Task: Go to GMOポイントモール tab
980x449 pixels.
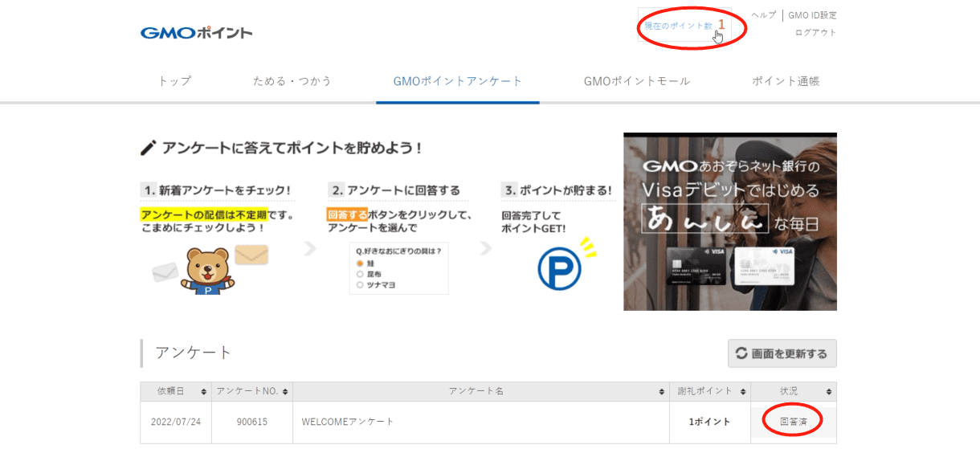Action: (x=637, y=81)
